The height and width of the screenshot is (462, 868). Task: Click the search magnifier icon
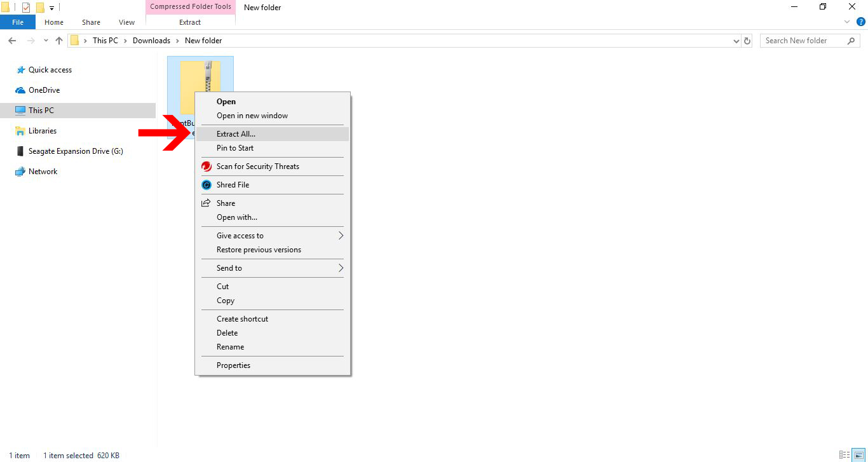coord(851,41)
